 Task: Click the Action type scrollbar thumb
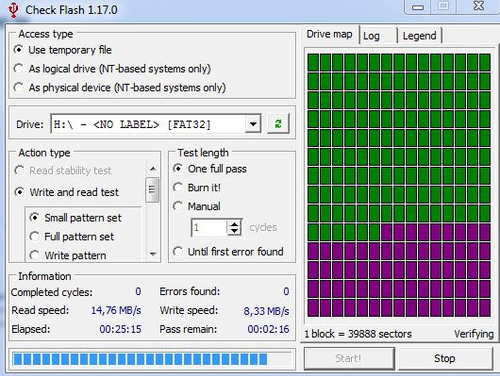click(152, 190)
